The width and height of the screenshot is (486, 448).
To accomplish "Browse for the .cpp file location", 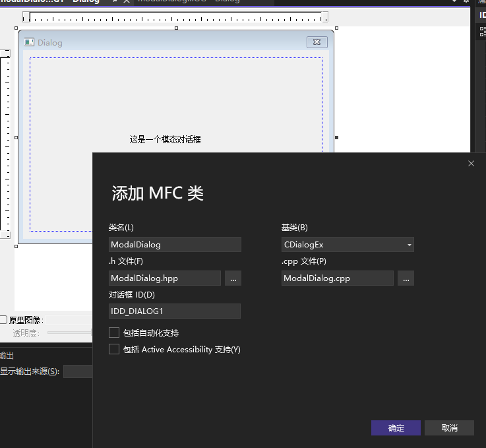I will [x=406, y=278].
